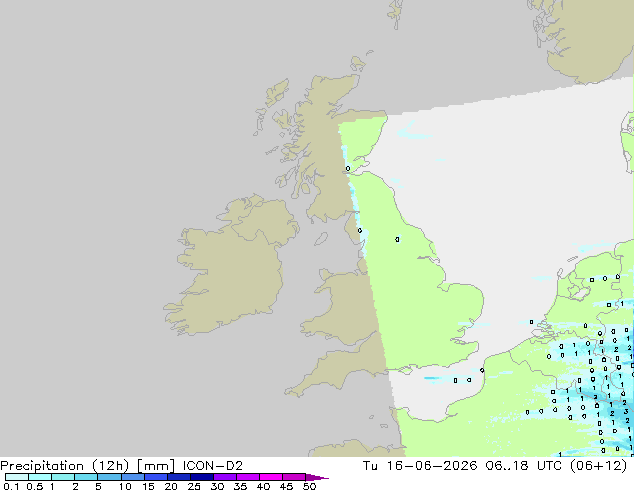Viewport: 634px width, 490px height.
Task: Click the (06+12) forecast offset label
Action: pyautogui.click(x=598, y=466)
